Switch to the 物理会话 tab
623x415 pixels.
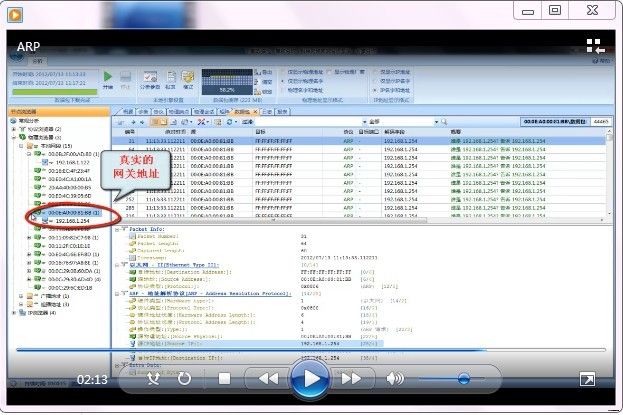(x=204, y=112)
